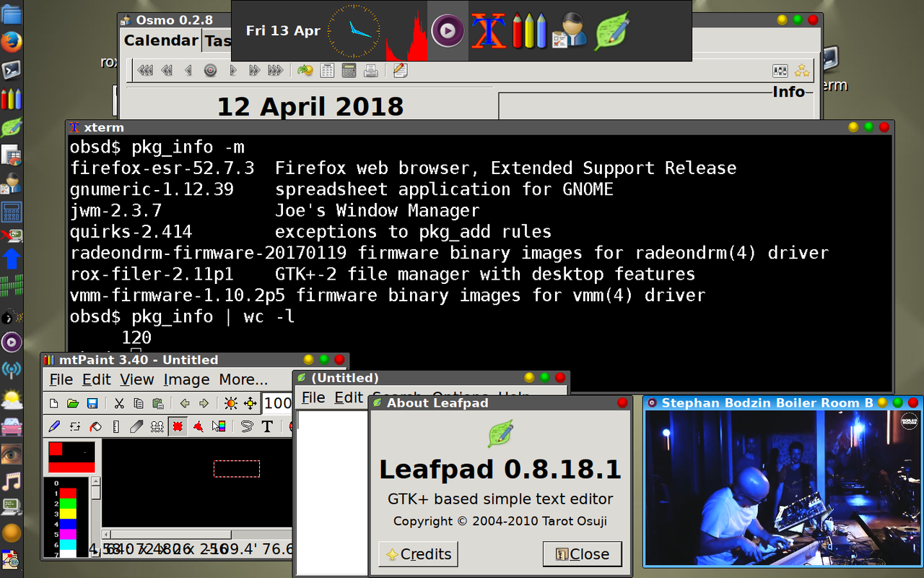Viewport: 924px width, 578px height.
Task: Launch Firefox from the left dock
Action: tap(11, 43)
